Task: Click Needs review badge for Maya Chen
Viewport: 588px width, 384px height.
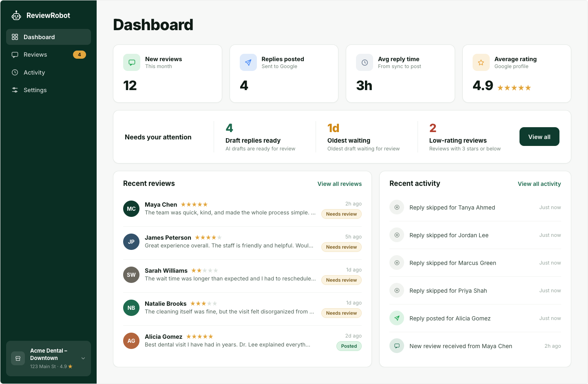Action: (x=341, y=214)
